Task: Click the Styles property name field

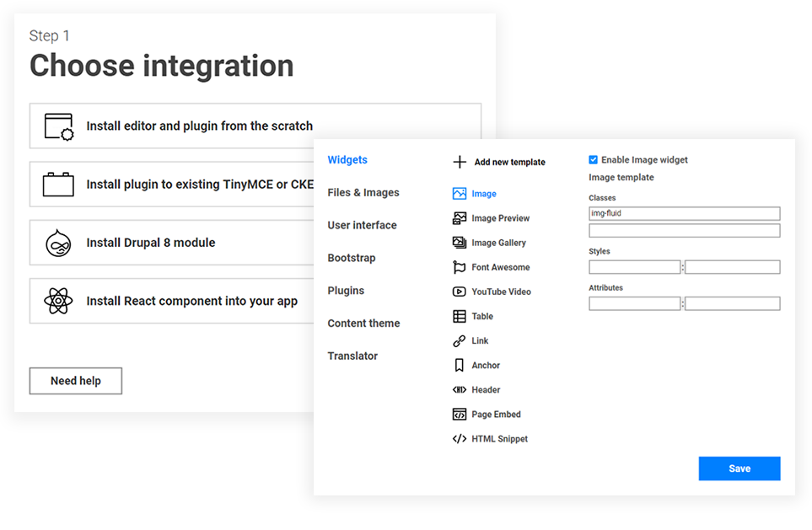Action: 634,267
